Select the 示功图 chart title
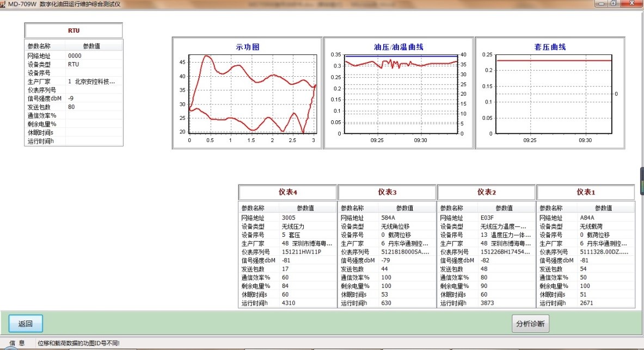The width and height of the screenshot is (644, 350). (x=247, y=47)
